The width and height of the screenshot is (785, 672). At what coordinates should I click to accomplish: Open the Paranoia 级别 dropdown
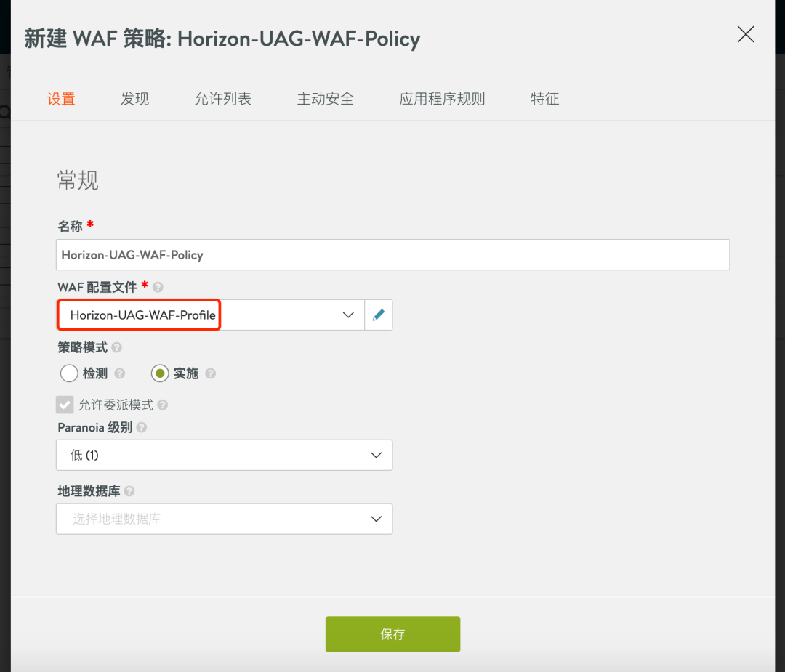(x=225, y=455)
